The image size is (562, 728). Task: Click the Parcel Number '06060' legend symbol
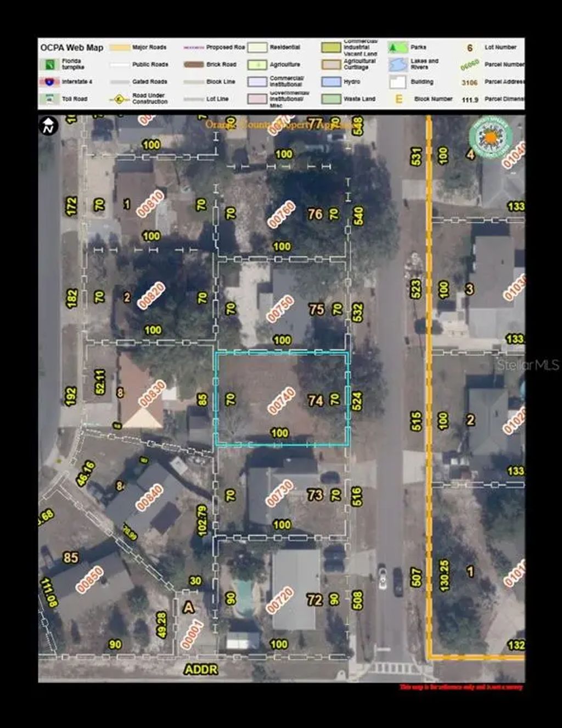pyautogui.click(x=470, y=65)
